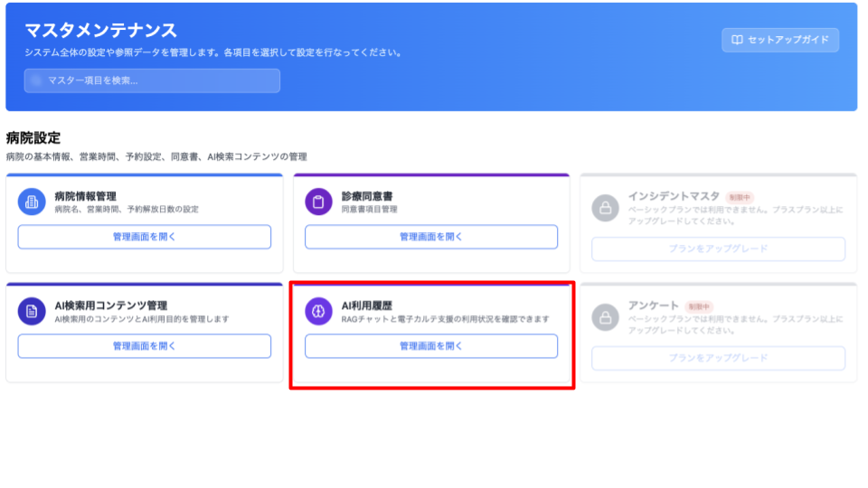The image size is (868, 488).
Task: Click the インシデントマスタ card title
Action: pos(674,196)
